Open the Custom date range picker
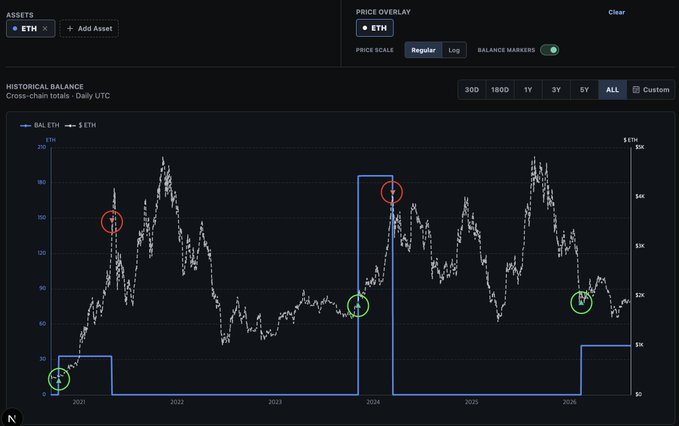The image size is (679, 426). [651, 90]
